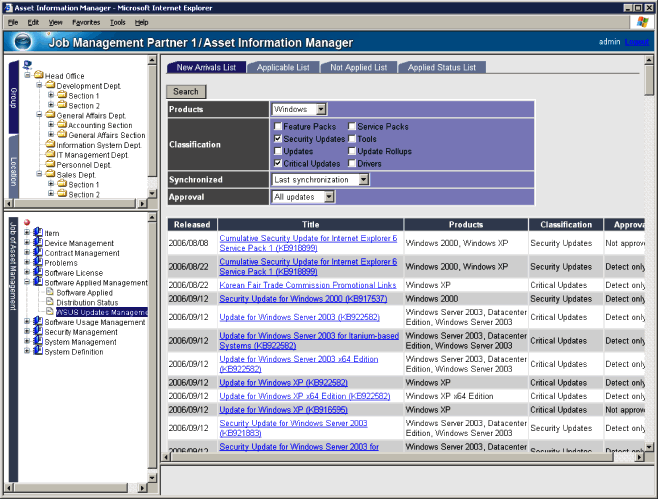658x499 pixels.
Task: Click the Distribution Status document icon
Action: pos(50,302)
